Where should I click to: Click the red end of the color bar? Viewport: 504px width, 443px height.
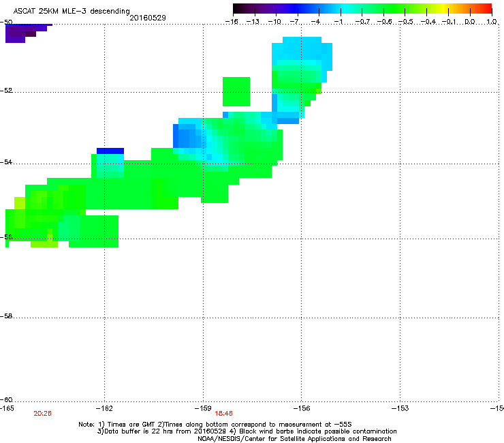[488, 8]
